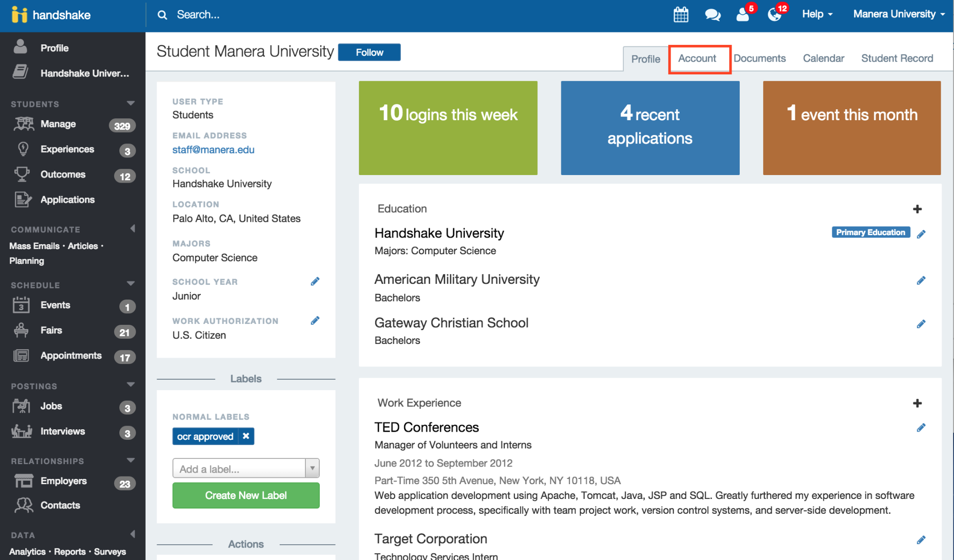Open the Manera University account dropdown
954x560 pixels.
tap(899, 14)
